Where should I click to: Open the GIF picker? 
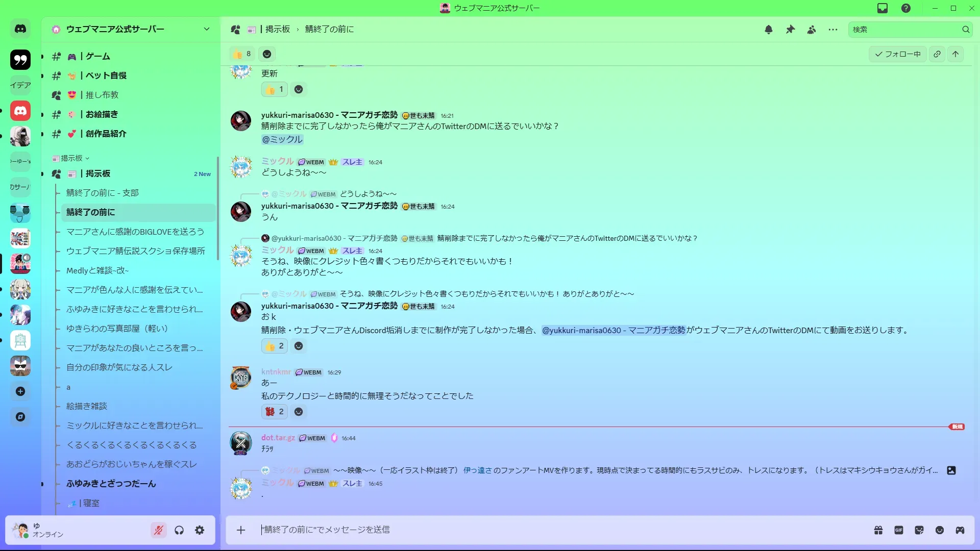coord(898,530)
